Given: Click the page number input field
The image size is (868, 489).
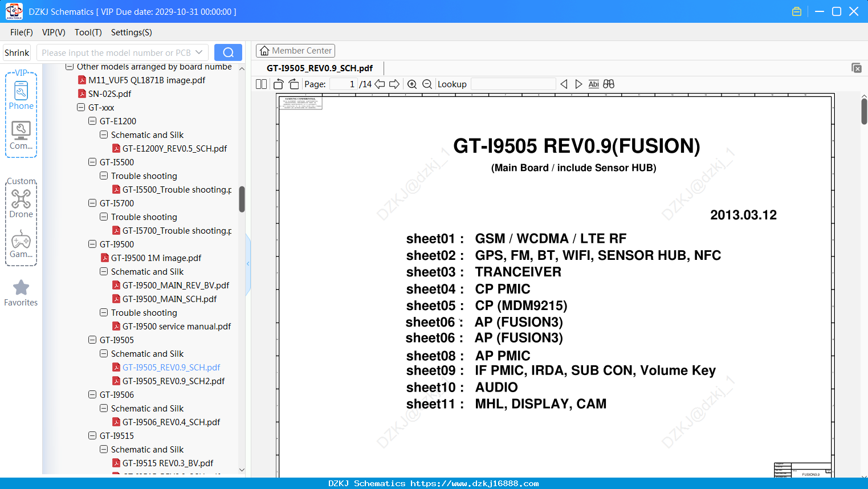Looking at the screenshot, I should point(344,84).
